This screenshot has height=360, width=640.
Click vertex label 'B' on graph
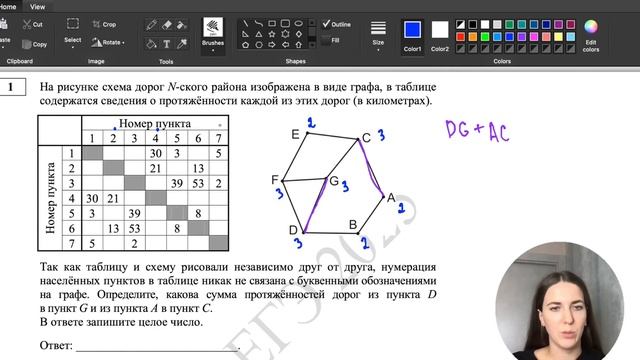pyautogui.click(x=353, y=224)
